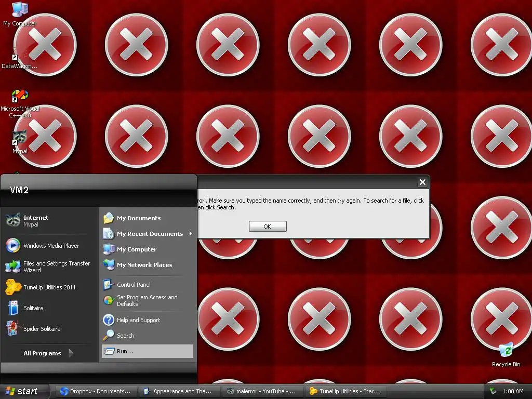The width and height of the screenshot is (532, 399).
Task: Switch to Dropbox - Documents taskbar window
Action: point(97,391)
